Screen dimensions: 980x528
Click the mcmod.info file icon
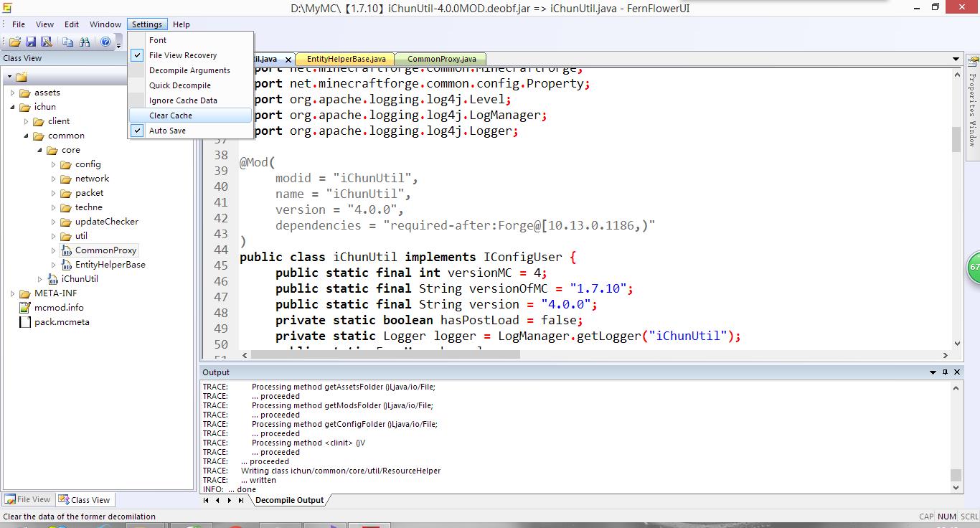[26, 308]
